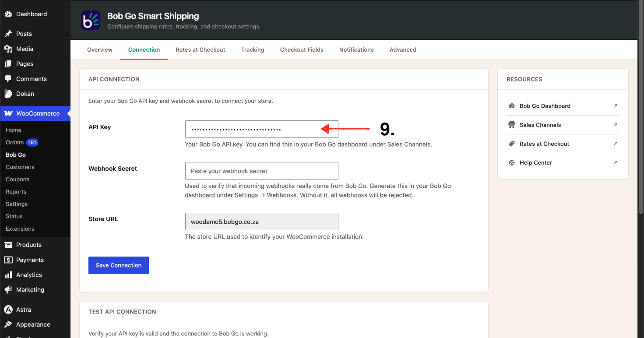Click the Products box icon
This screenshot has width=644, height=338.
tap(8, 245)
